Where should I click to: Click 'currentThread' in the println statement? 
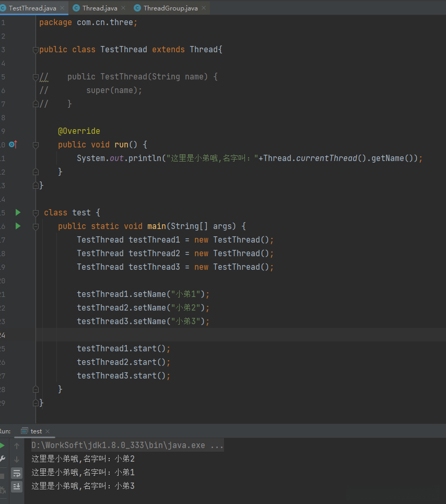[326, 158]
